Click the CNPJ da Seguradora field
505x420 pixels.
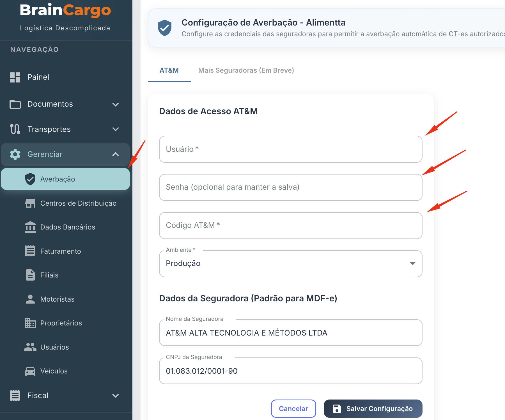pos(291,371)
